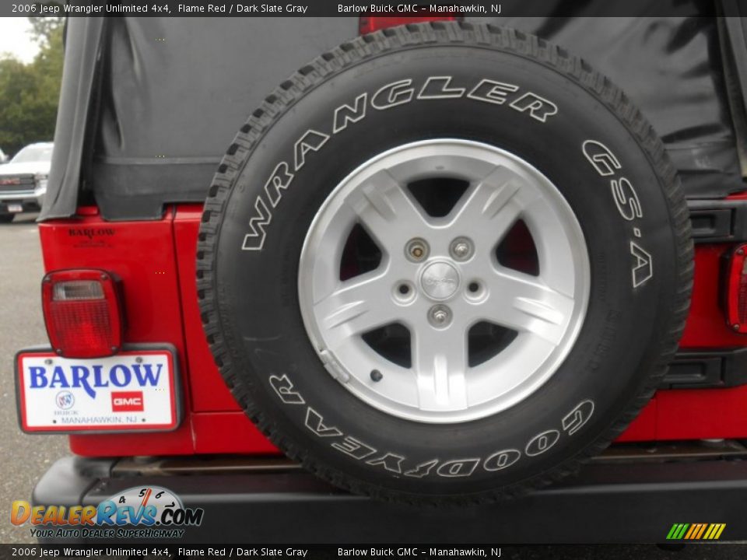This screenshot has height=560, width=747.
Task: Click the bottom 'Barlow Buick GMC - Manahawkin, NJ' caption
Action: [419, 552]
